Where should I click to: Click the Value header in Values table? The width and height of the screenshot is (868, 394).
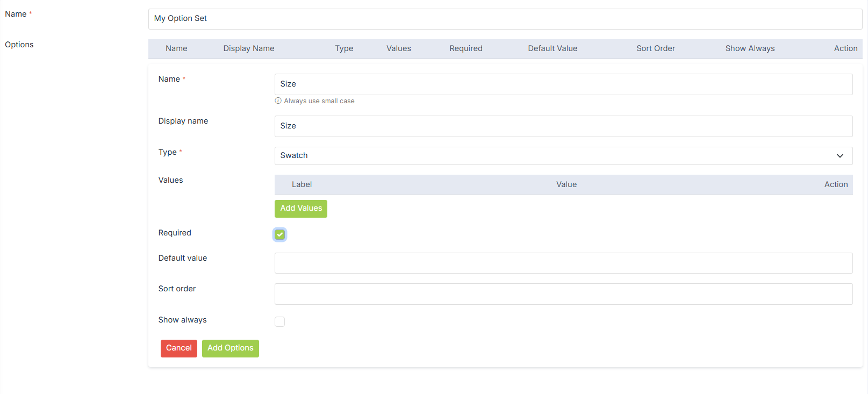pyautogui.click(x=566, y=184)
